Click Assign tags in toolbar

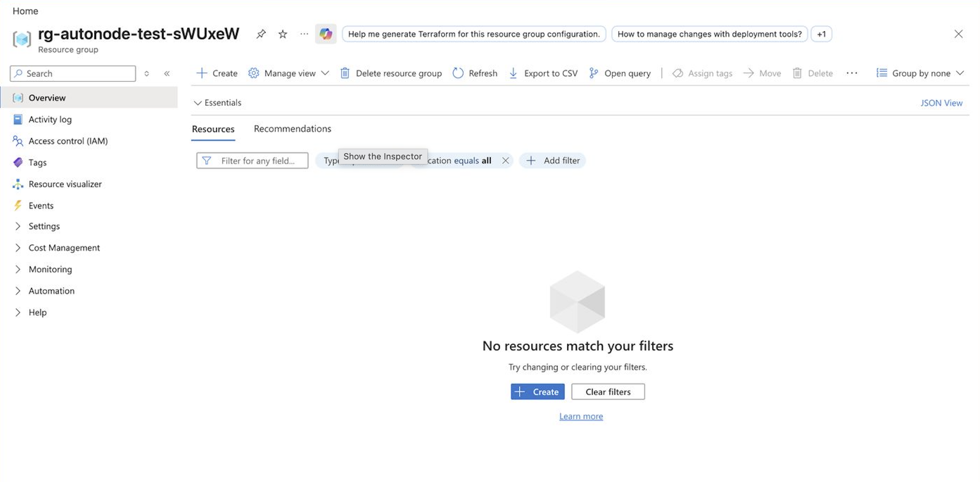coord(703,73)
